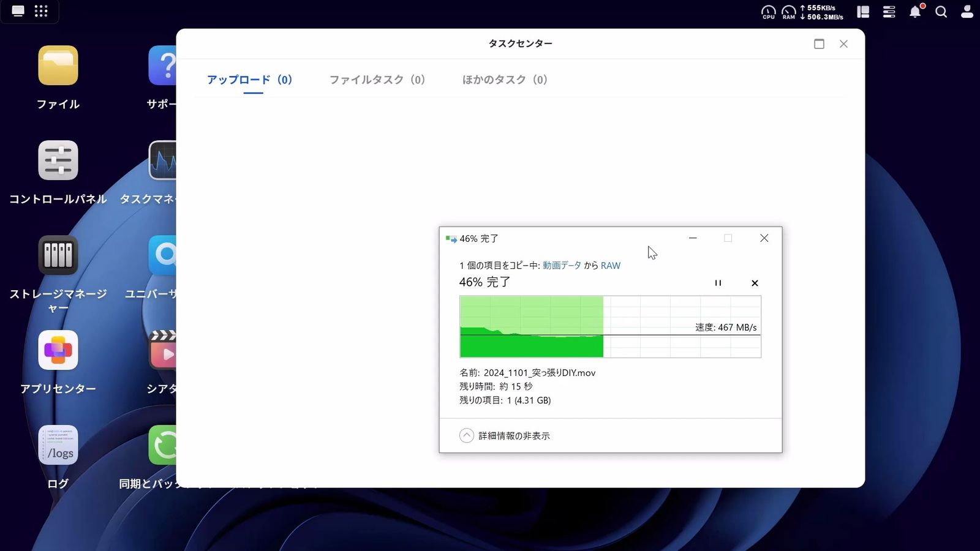The height and width of the screenshot is (551, 980).
Task: Pause the file copy operation
Action: coord(718,283)
